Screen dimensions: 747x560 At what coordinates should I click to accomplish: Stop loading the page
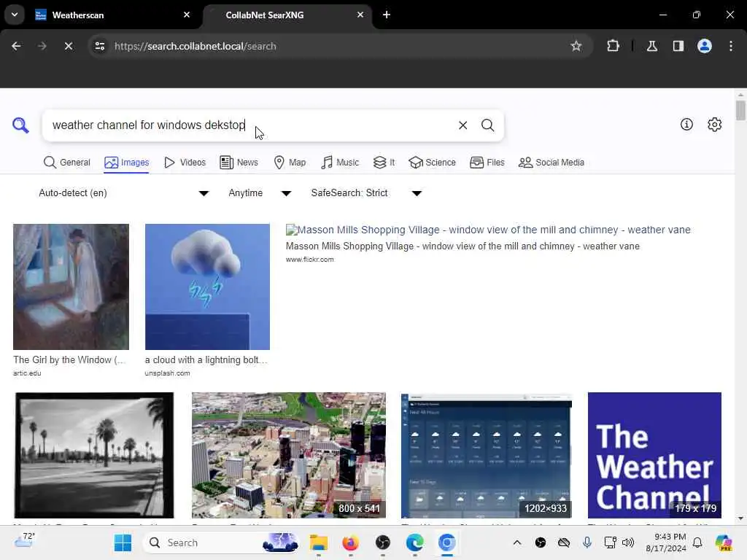click(x=69, y=46)
